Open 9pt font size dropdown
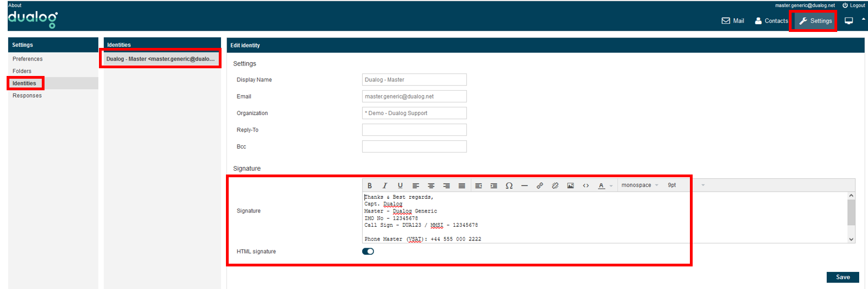Viewport: 868px width, 289px height. click(686, 186)
